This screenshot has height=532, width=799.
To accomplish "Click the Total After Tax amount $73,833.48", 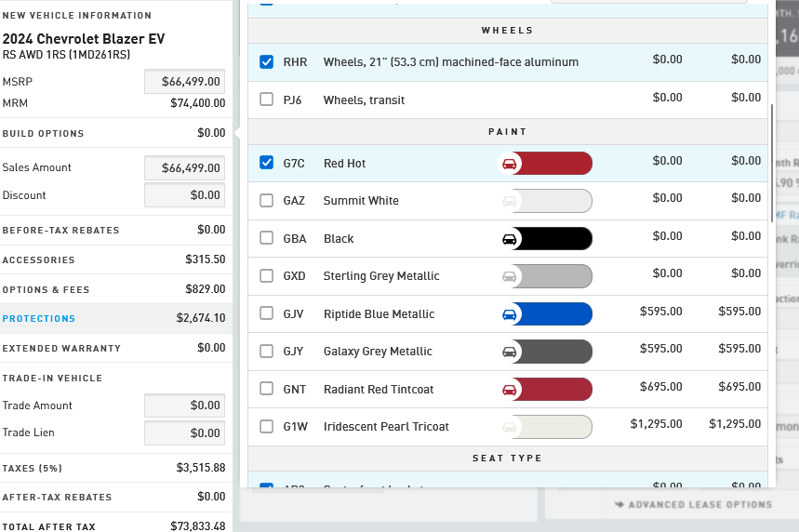I will coord(198,526).
